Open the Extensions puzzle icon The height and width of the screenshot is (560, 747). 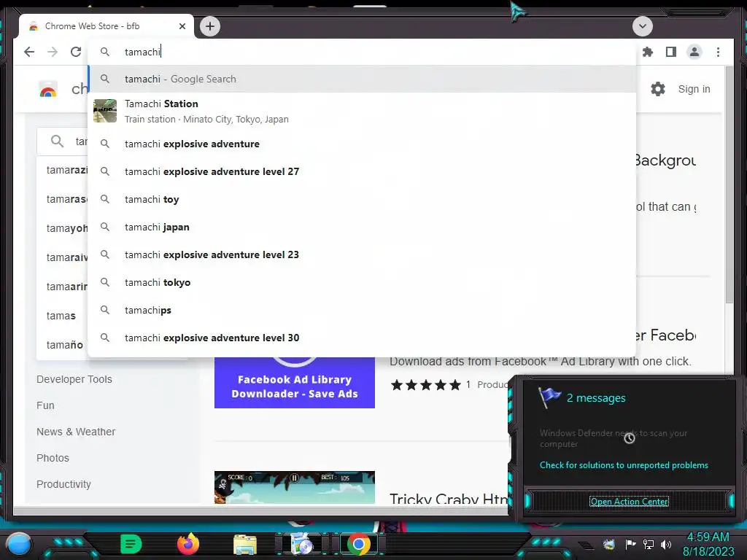tap(648, 52)
